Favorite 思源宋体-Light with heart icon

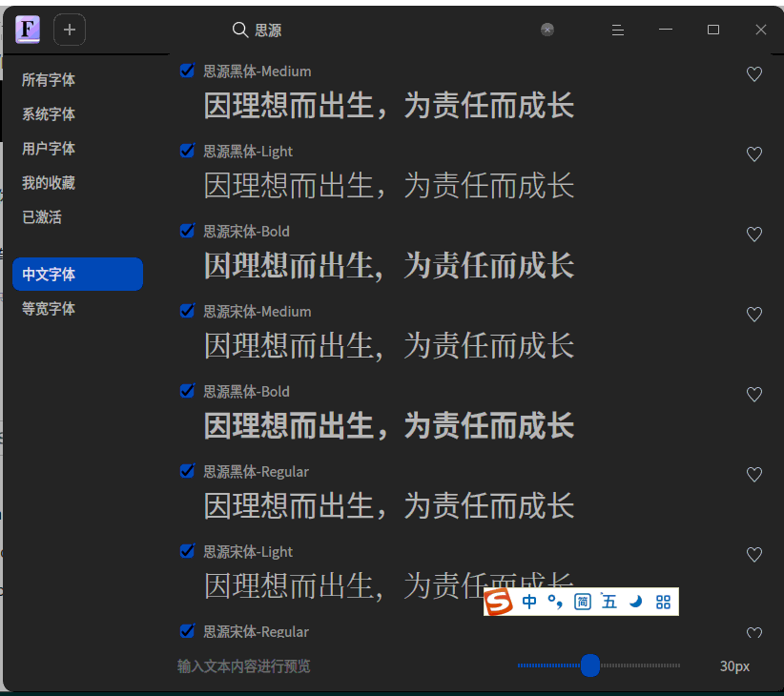[x=754, y=554]
